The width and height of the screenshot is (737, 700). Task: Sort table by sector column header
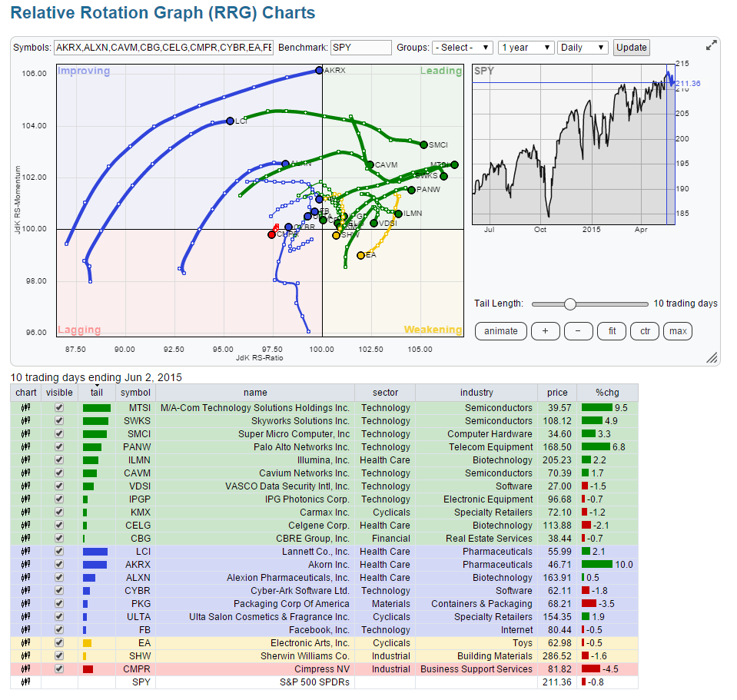point(386,393)
